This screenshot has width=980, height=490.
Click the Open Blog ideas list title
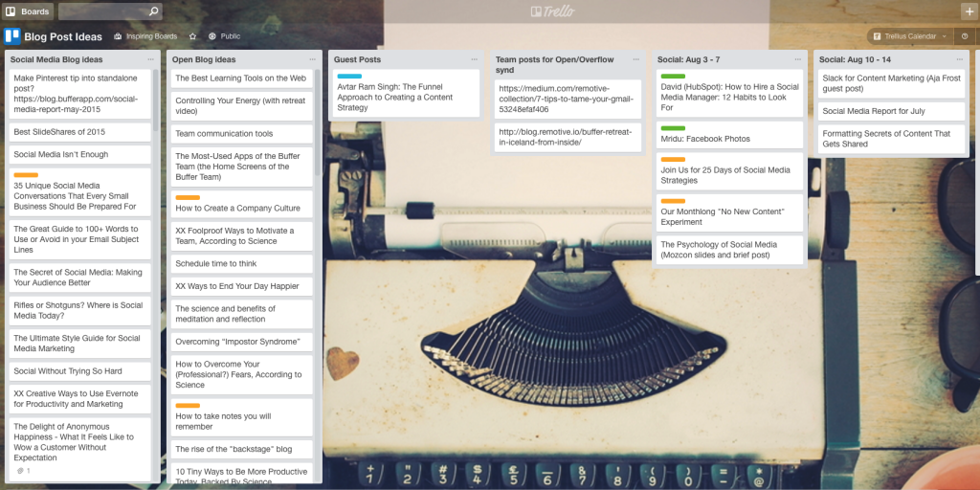pyautogui.click(x=204, y=59)
